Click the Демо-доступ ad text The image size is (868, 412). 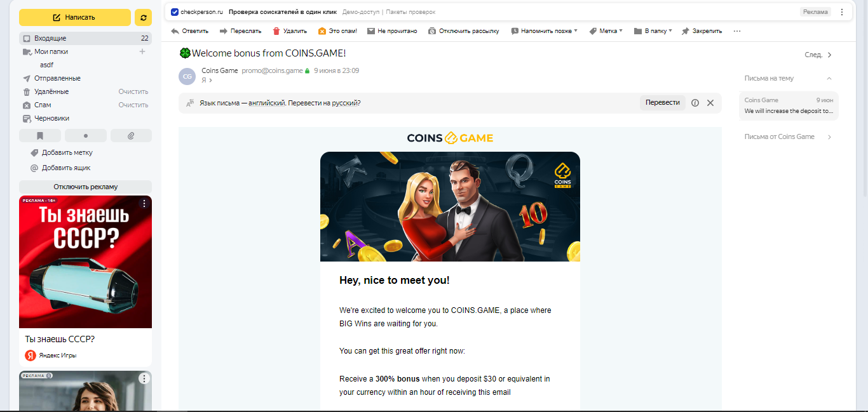tap(360, 12)
